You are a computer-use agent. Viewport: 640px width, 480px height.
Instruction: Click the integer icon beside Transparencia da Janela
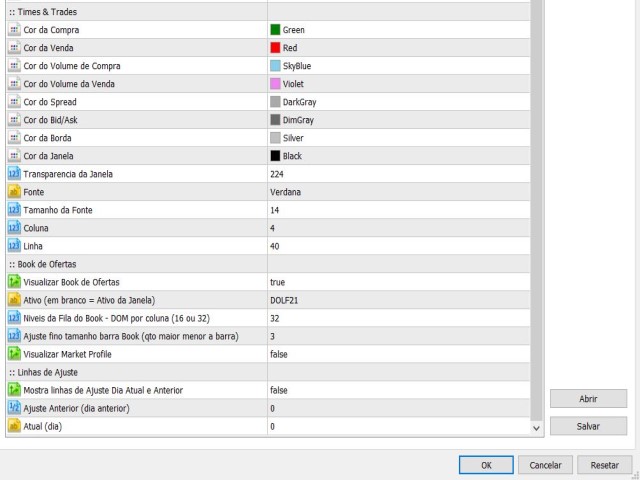pyautogui.click(x=14, y=174)
